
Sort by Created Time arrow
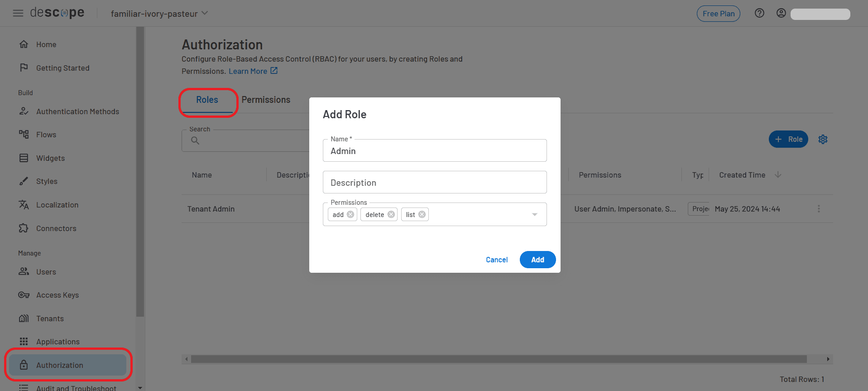click(778, 175)
